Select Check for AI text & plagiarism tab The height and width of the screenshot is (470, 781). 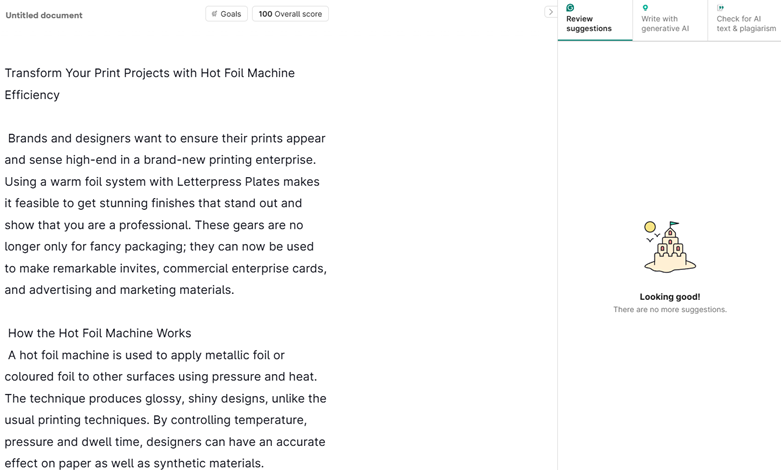[745, 23]
